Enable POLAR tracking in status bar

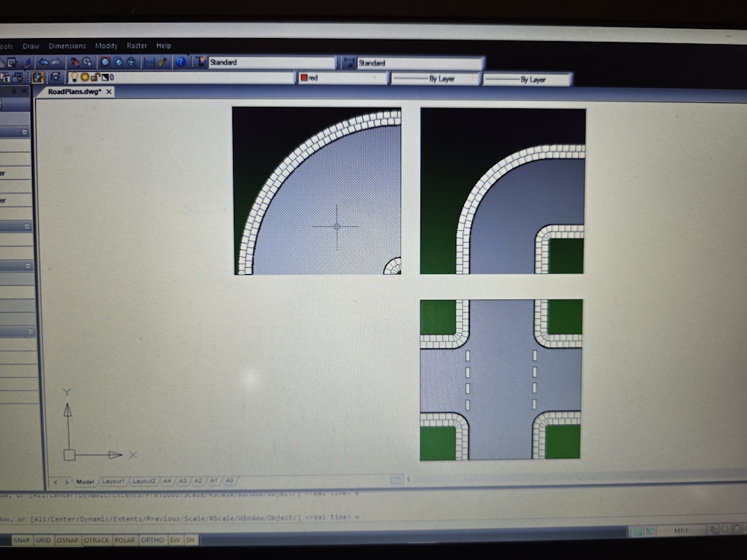pos(125,540)
